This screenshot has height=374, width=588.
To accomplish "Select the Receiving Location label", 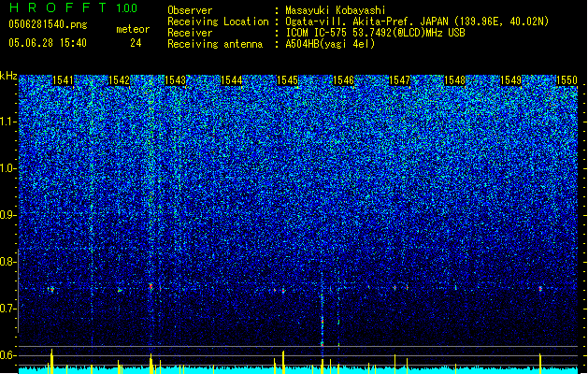I will click(x=218, y=22).
